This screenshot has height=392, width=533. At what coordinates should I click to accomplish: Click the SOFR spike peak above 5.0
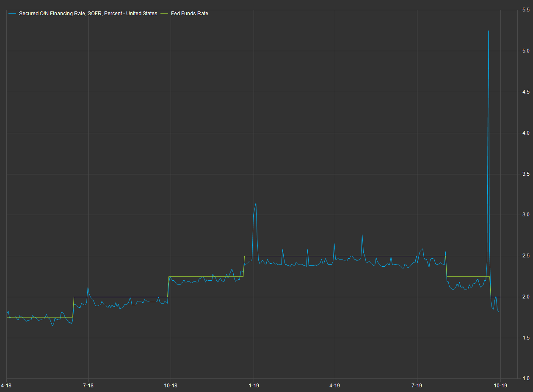tap(488, 31)
